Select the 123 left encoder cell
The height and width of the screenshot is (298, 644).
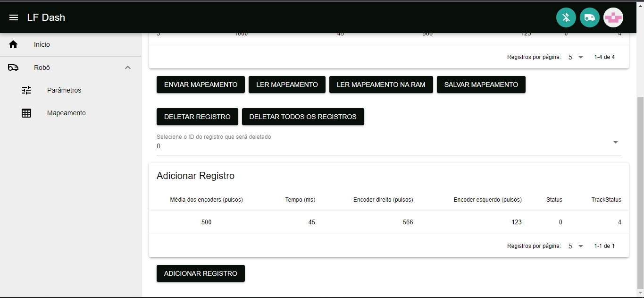[517, 222]
